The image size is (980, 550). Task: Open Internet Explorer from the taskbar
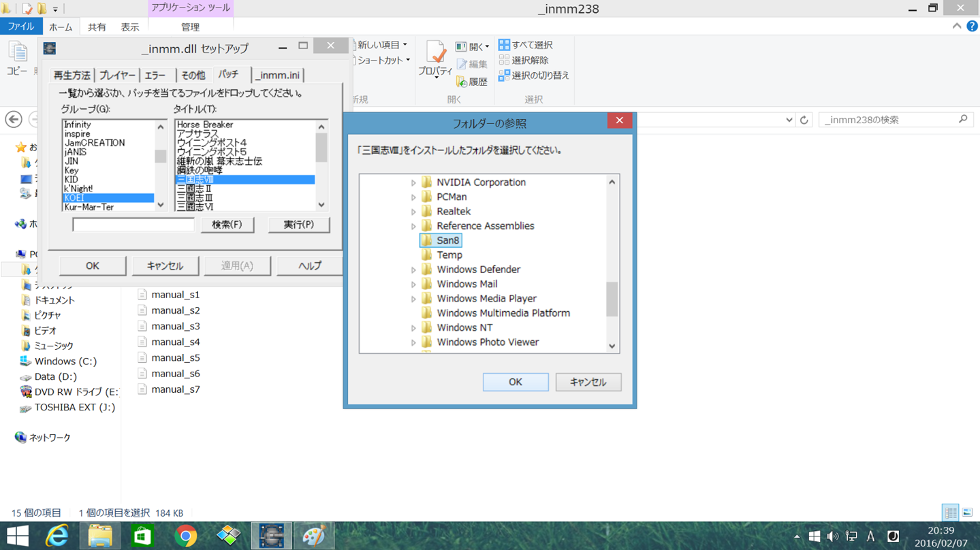(x=57, y=536)
